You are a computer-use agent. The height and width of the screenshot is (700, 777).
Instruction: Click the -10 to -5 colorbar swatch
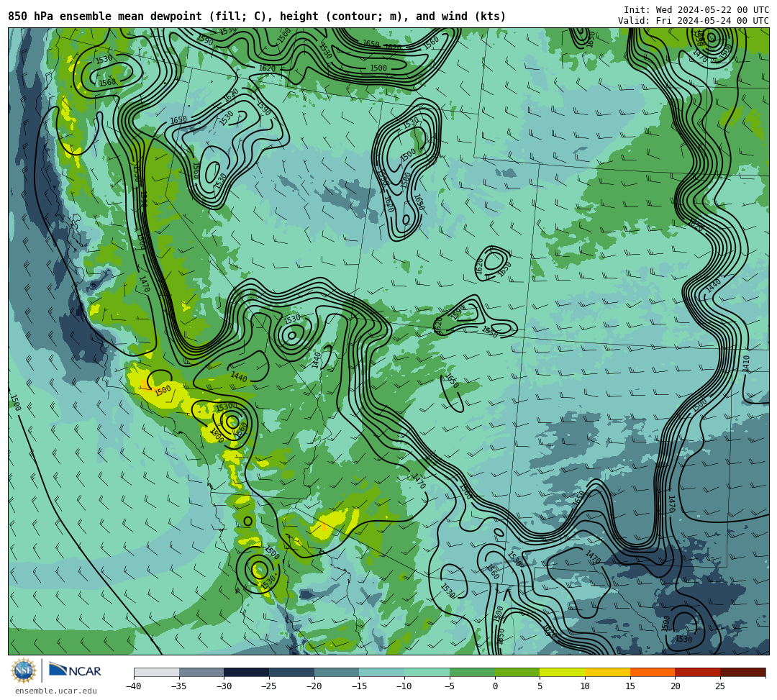point(427,672)
